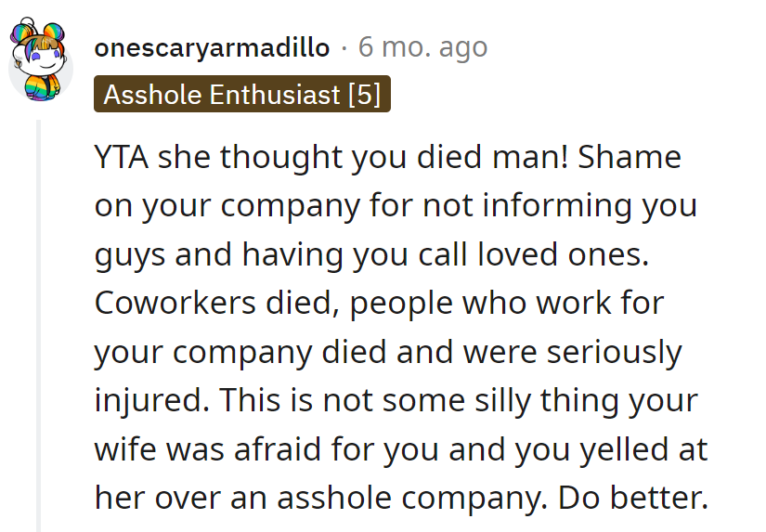Click the rainbow Snoo avatar icon
Viewport: 766px width, 532px height.
click(38, 62)
